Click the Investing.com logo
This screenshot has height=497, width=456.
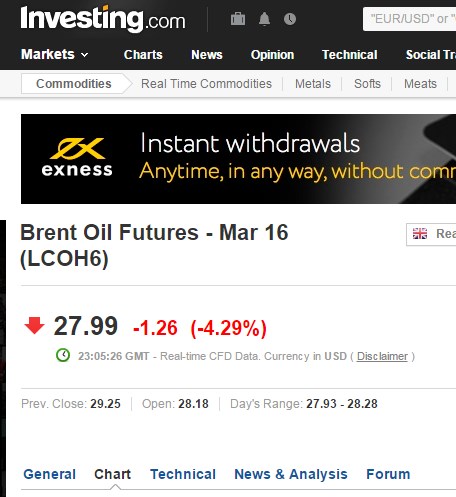tap(103, 19)
